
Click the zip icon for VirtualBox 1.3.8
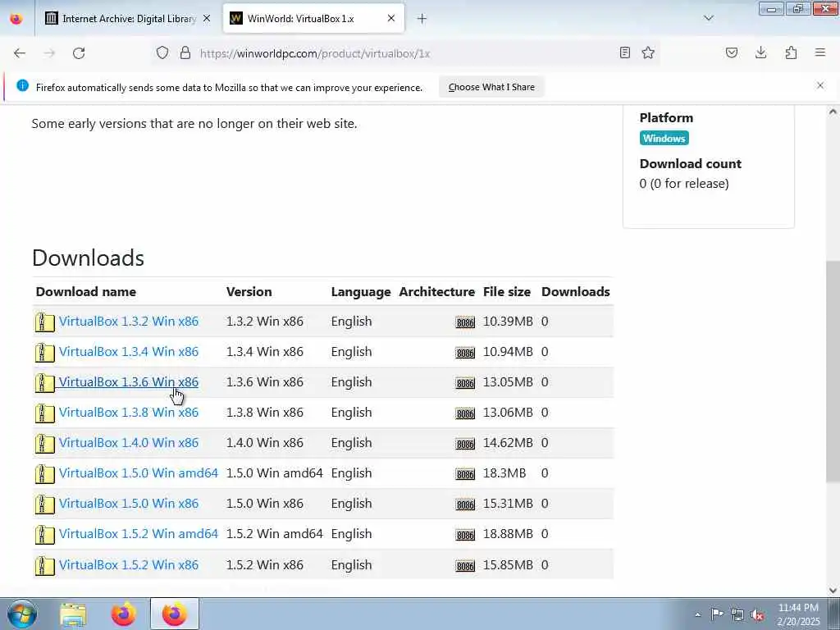point(45,413)
